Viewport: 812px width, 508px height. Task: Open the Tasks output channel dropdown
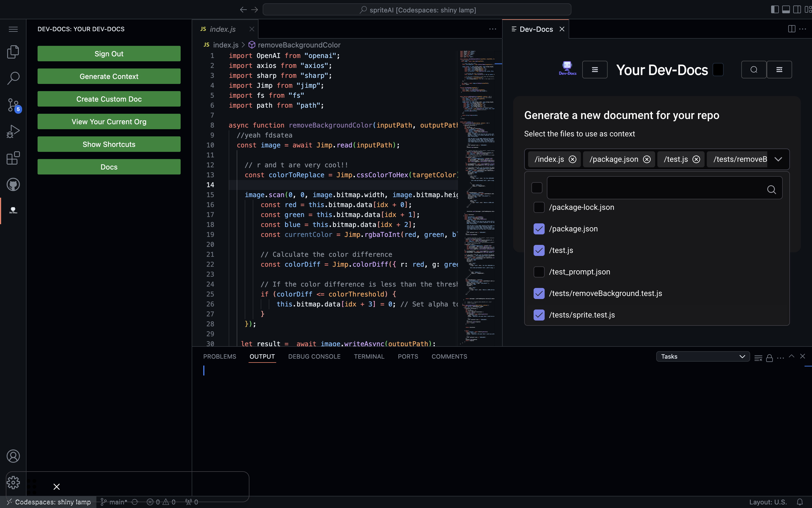click(702, 356)
